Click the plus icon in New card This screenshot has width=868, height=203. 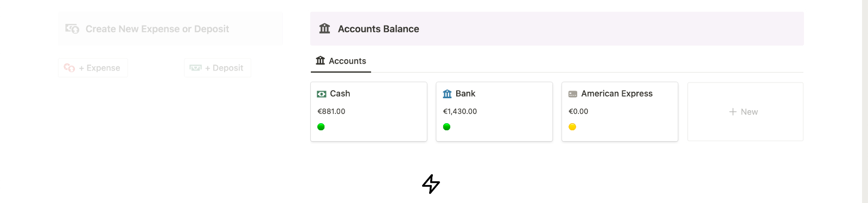(733, 112)
